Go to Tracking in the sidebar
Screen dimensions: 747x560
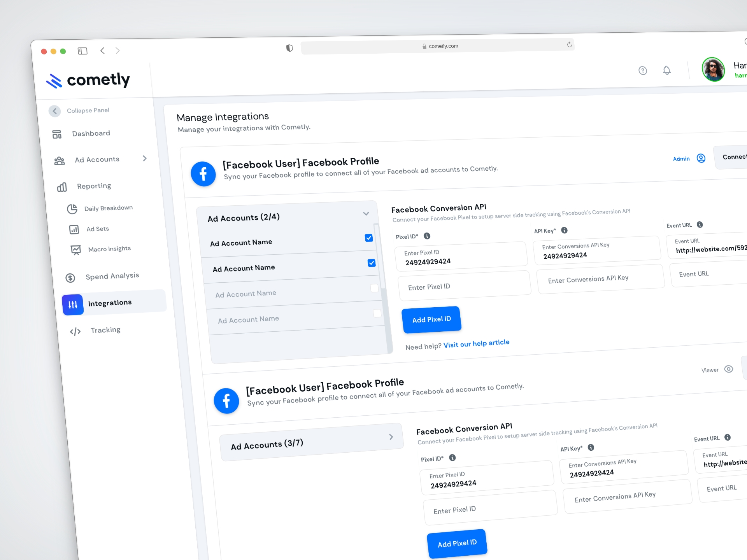click(105, 330)
